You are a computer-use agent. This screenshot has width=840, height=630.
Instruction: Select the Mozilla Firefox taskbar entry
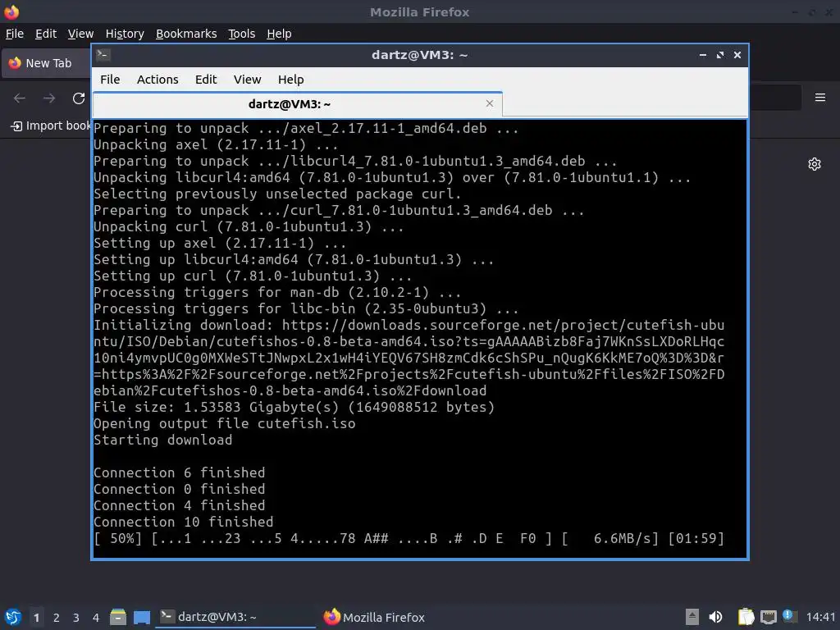click(x=374, y=617)
